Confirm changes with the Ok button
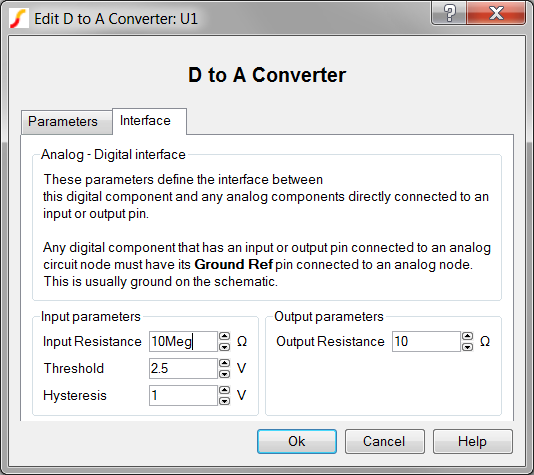The height and width of the screenshot is (475, 534). click(x=297, y=441)
